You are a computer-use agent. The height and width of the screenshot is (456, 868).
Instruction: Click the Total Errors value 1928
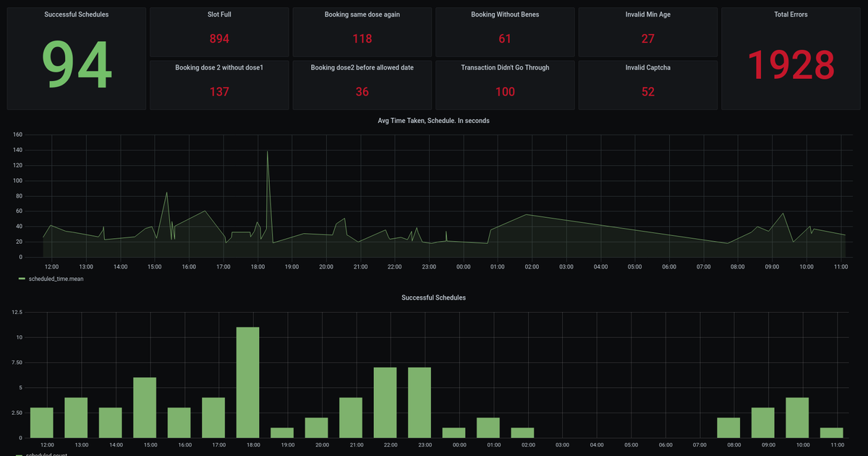click(x=791, y=66)
